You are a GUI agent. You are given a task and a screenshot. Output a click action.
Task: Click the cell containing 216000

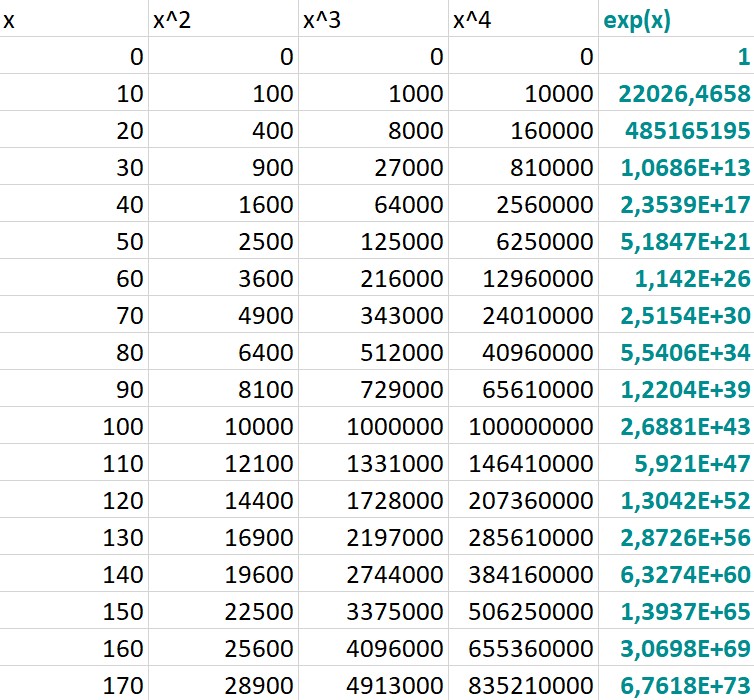[374, 278]
